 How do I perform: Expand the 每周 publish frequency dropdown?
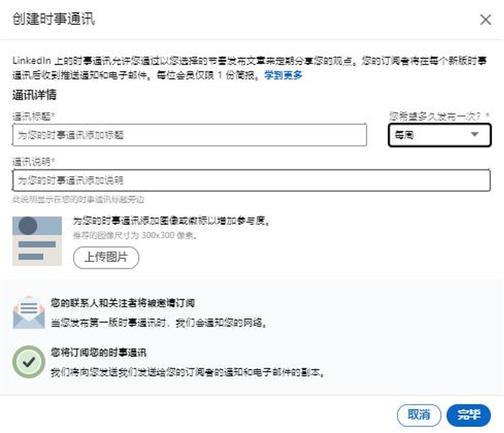pyautogui.click(x=440, y=135)
